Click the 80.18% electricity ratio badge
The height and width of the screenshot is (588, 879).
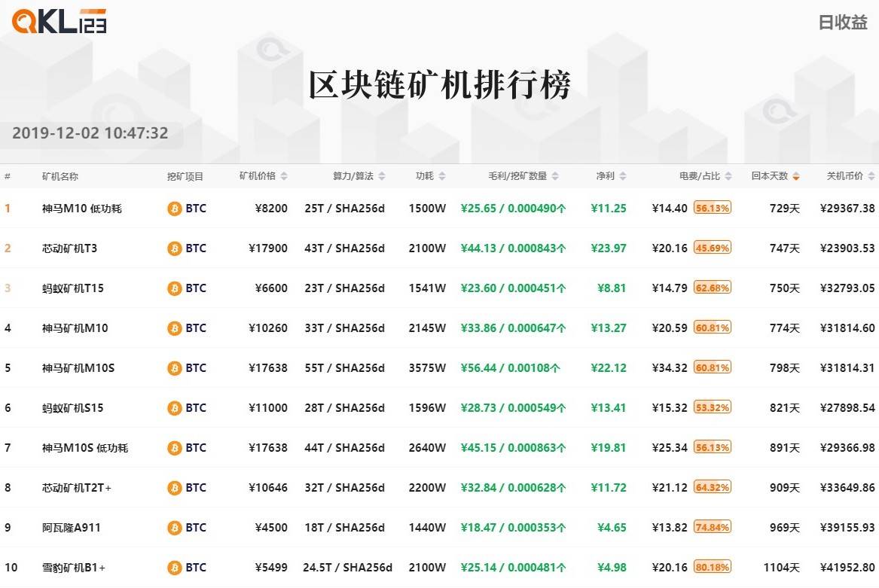click(x=712, y=567)
